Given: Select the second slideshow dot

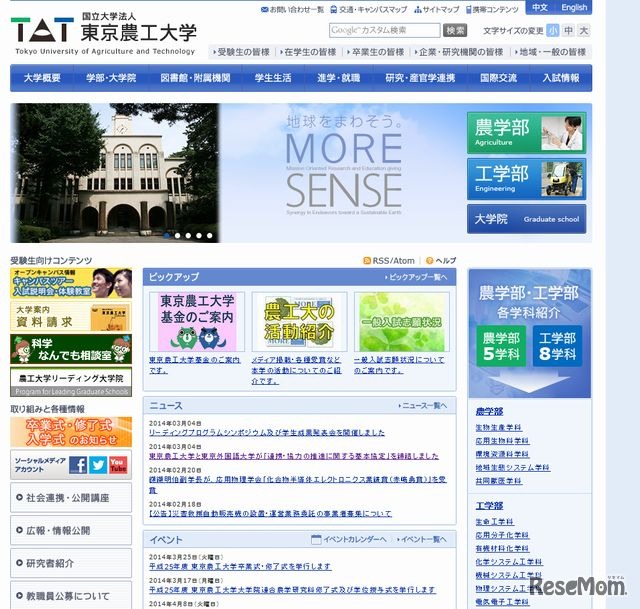Looking at the screenshot, I should tap(178, 236).
